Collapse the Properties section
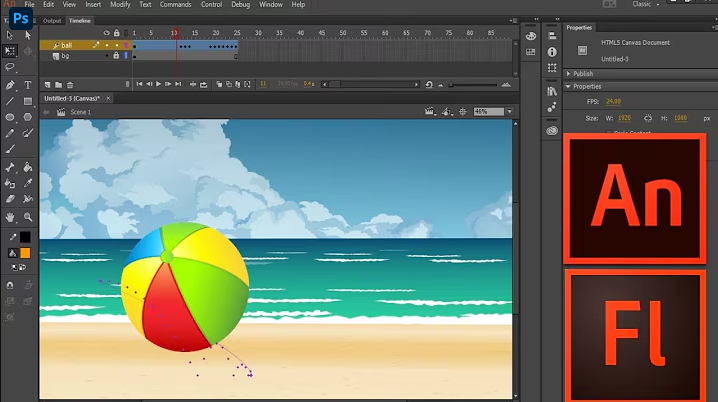Image resolution: width=718 pixels, height=402 pixels. (x=568, y=87)
